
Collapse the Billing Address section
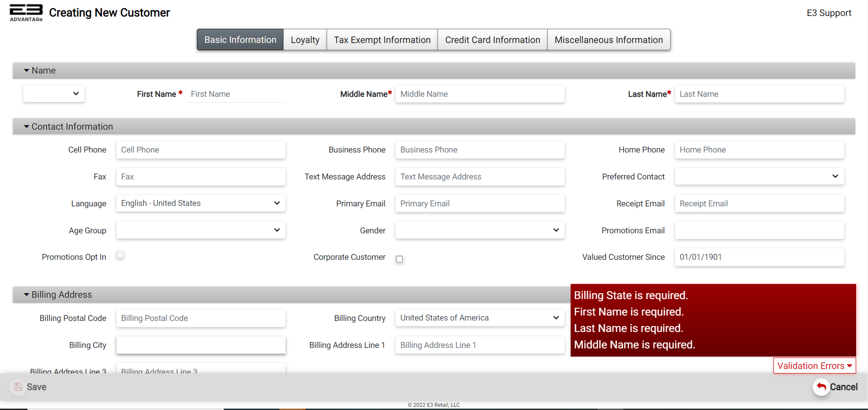(26, 295)
